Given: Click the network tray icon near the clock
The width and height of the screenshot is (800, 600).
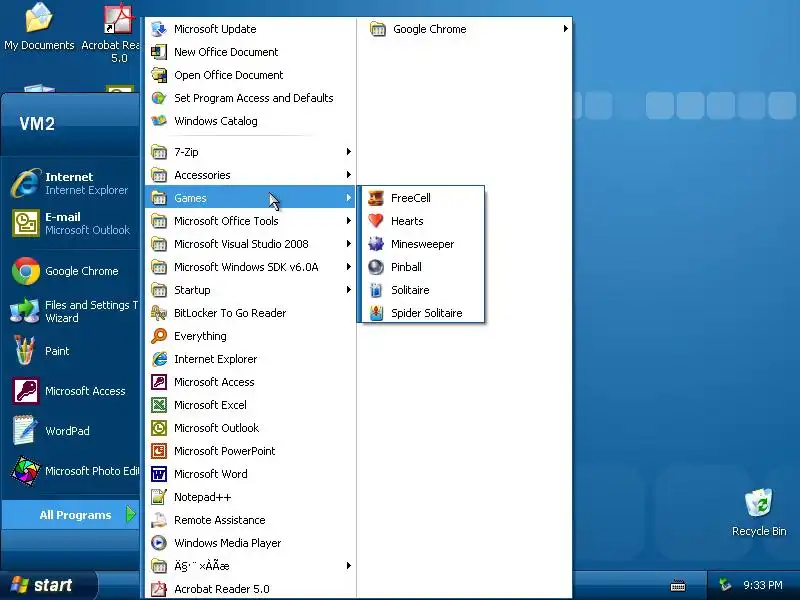Looking at the screenshot, I should coord(724,585).
